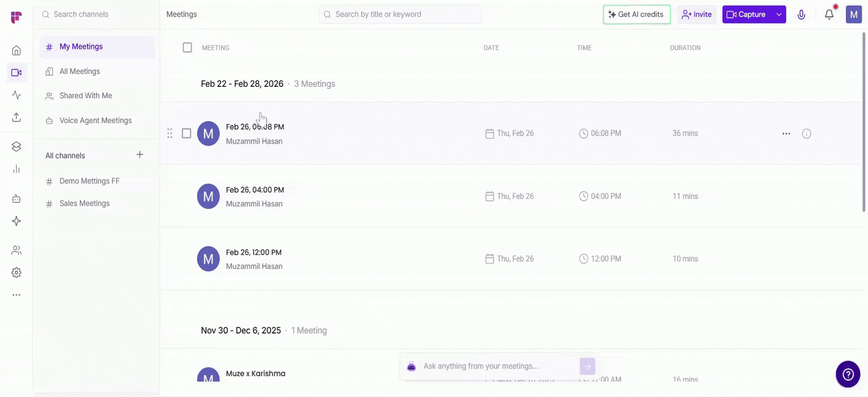This screenshot has height=397, width=868.
Task: Open the notifications bell
Action: (x=829, y=14)
